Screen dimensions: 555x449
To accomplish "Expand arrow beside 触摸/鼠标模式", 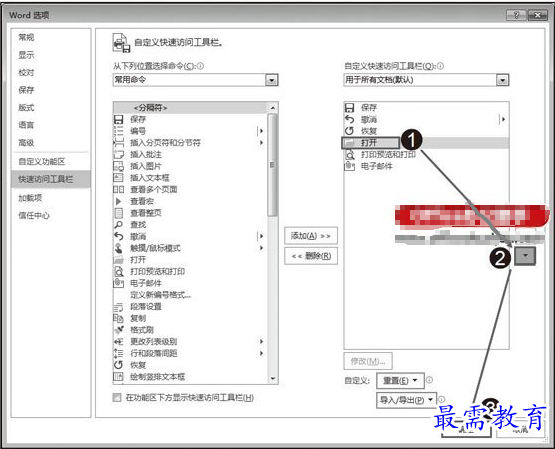I will click(261, 248).
